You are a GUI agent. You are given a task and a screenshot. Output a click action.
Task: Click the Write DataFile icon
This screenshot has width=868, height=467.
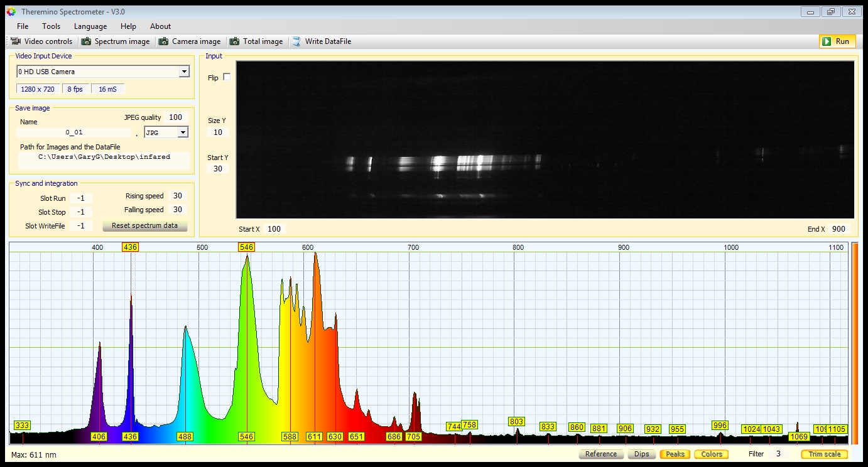pos(296,41)
